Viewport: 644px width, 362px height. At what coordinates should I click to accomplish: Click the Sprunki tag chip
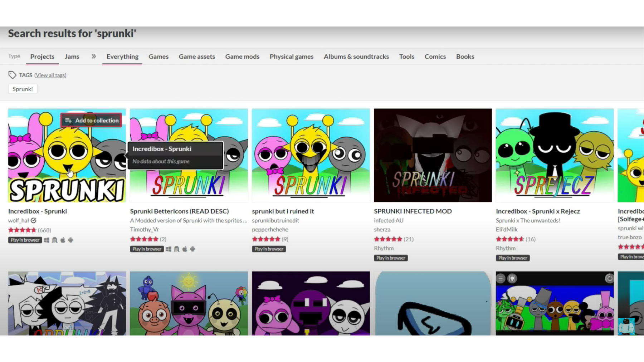[23, 89]
